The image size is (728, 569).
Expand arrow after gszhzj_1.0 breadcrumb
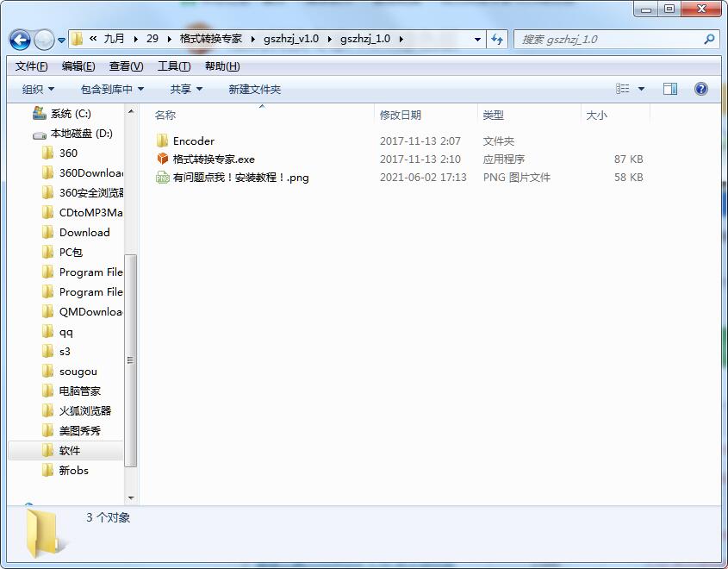click(401, 39)
